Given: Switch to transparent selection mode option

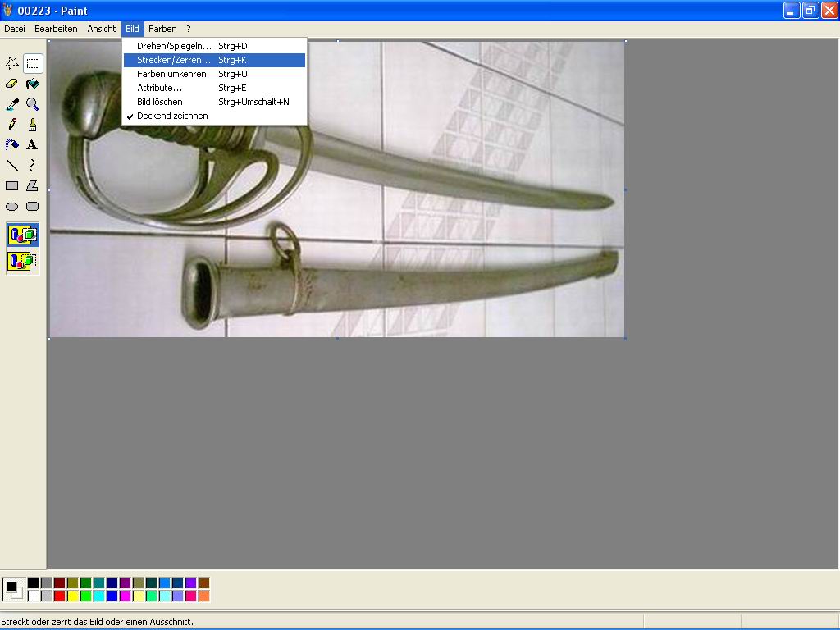Looking at the screenshot, I should click(x=22, y=262).
